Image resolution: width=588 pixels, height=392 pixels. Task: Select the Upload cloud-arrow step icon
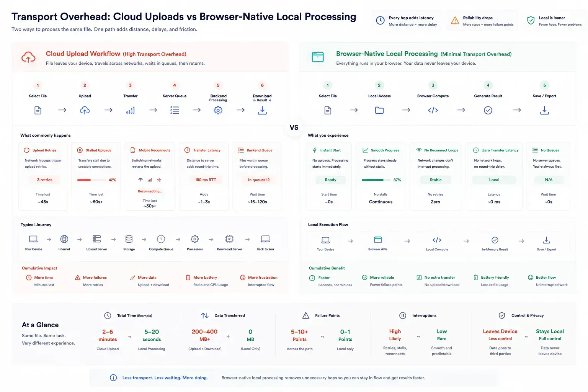pos(85,110)
